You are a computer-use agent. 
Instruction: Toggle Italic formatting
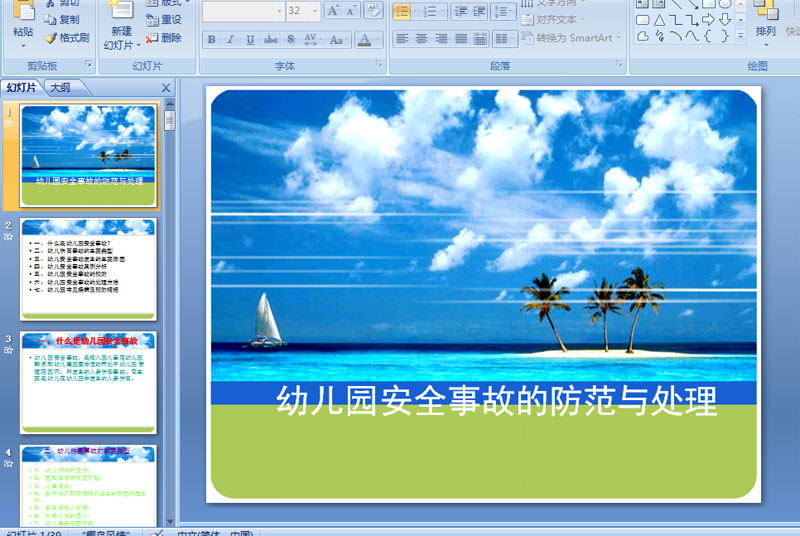coord(230,40)
